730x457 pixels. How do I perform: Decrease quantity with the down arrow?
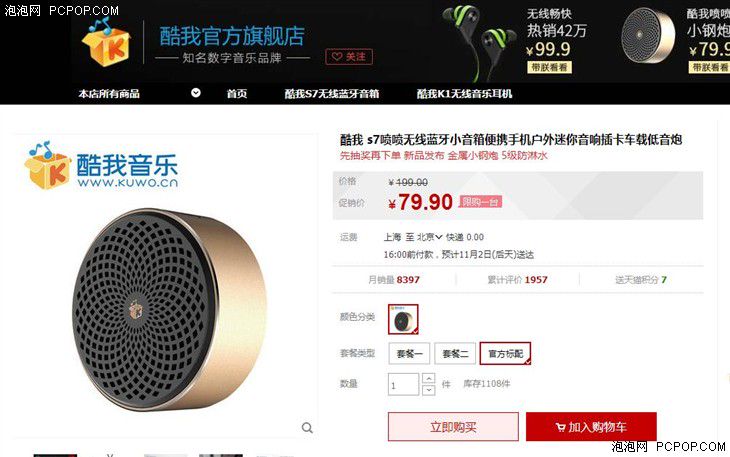coord(429,390)
